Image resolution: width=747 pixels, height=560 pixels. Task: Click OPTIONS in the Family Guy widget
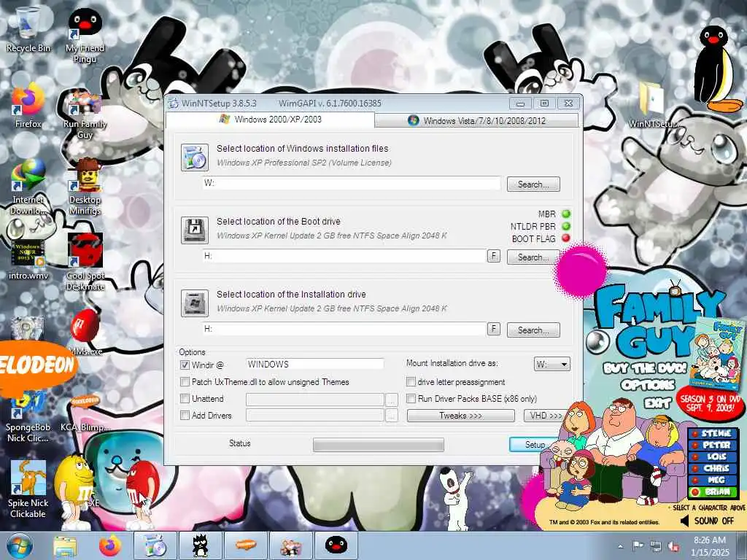click(x=648, y=385)
